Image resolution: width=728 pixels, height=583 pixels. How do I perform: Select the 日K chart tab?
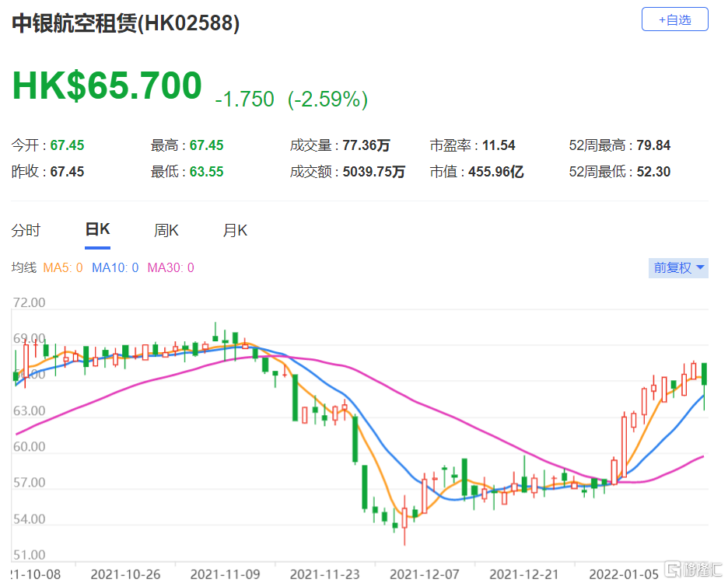coord(97,230)
